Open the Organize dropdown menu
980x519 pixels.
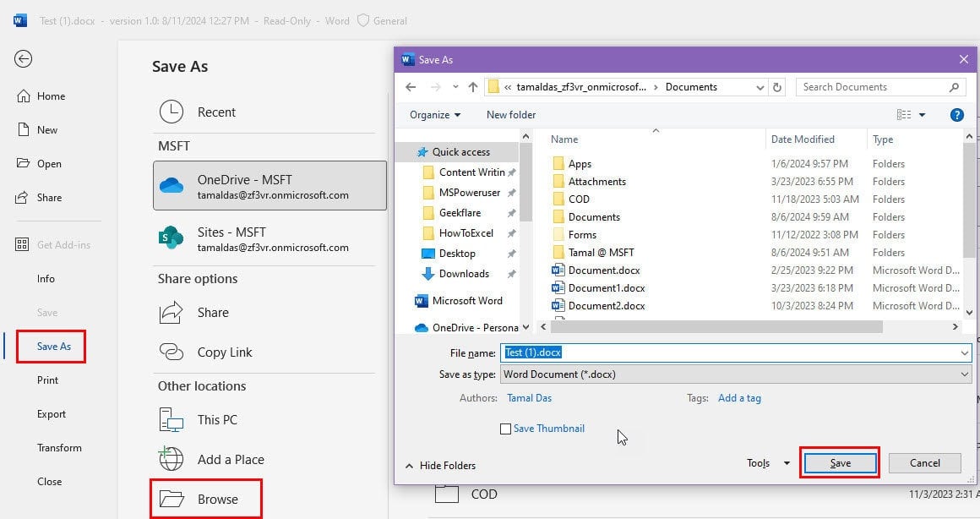(x=435, y=115)
